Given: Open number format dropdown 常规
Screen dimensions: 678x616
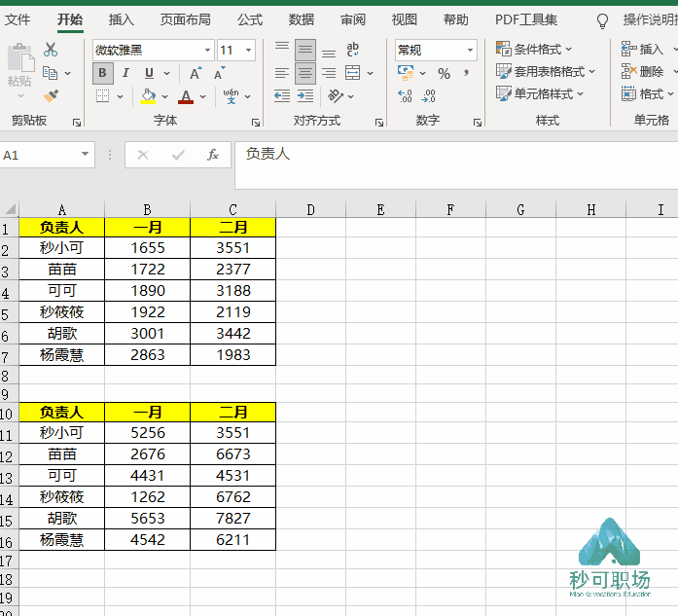Looking at the screenshot, I should point(470,51).
